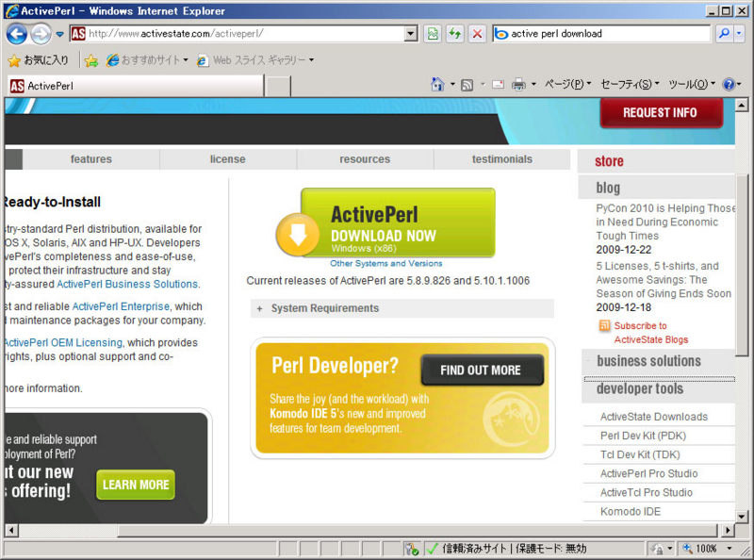Toggle Compatibility View icon

[x=433, y=34]
